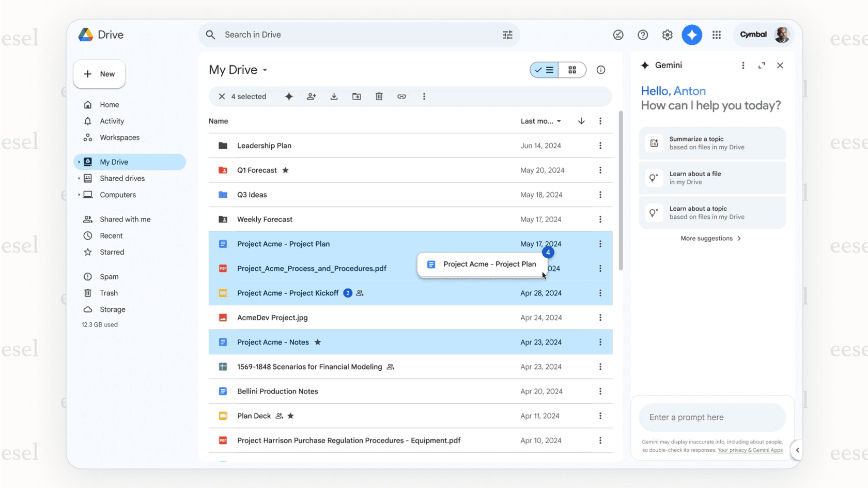
Task: Share the selected files
Action: (311, 96)
